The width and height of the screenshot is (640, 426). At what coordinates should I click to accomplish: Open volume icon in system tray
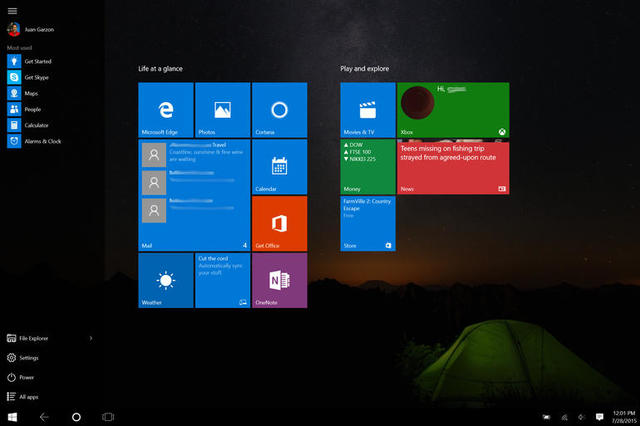[x=582, y=417]
